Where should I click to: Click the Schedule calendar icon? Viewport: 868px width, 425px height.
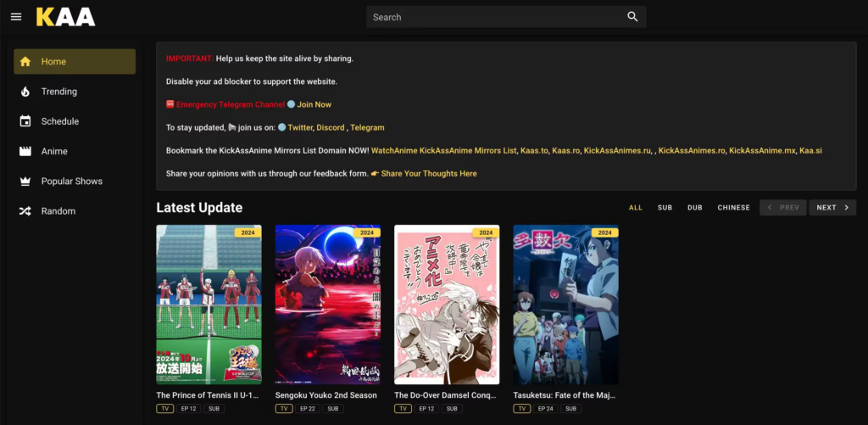[x=25, y=121]
